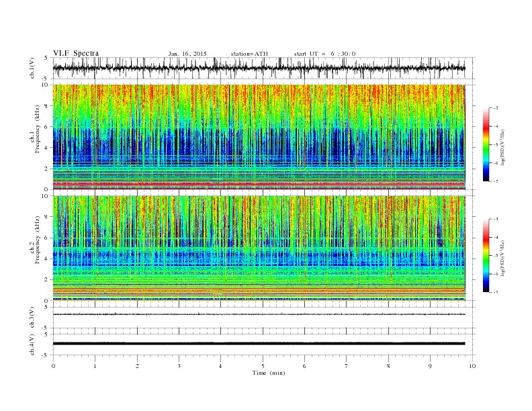This screenshot has height=411, width=532.
Task: Click the lower color scale bar for ch.2
Action: (486, 256)
